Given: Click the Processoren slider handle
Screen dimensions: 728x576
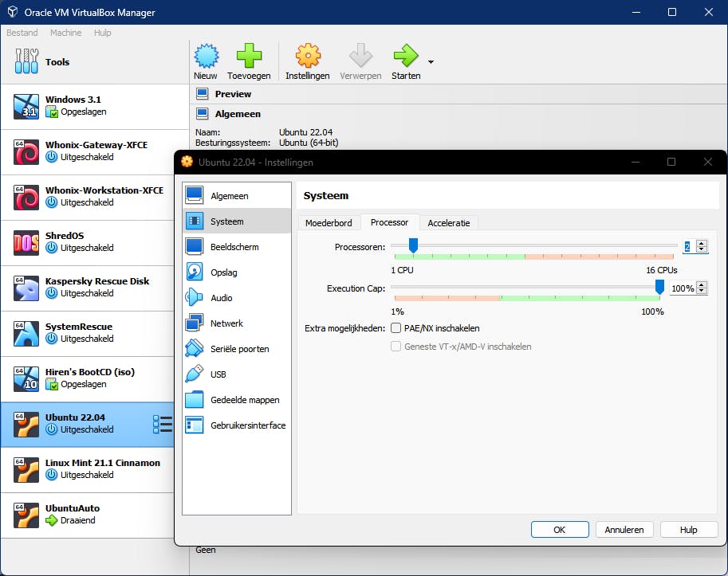Looking at the screenshot, I should [x=413, y=245].
